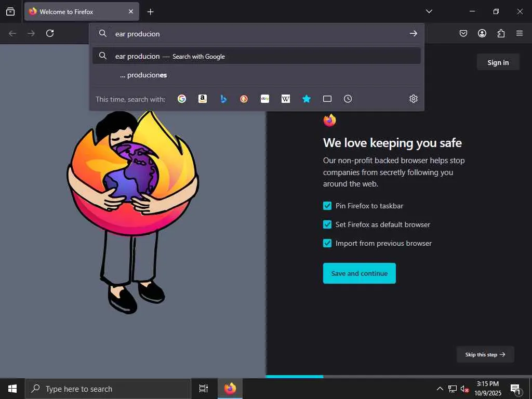Click Save and continue button
This screenshot has height=399, width=532.
point(360,273)
